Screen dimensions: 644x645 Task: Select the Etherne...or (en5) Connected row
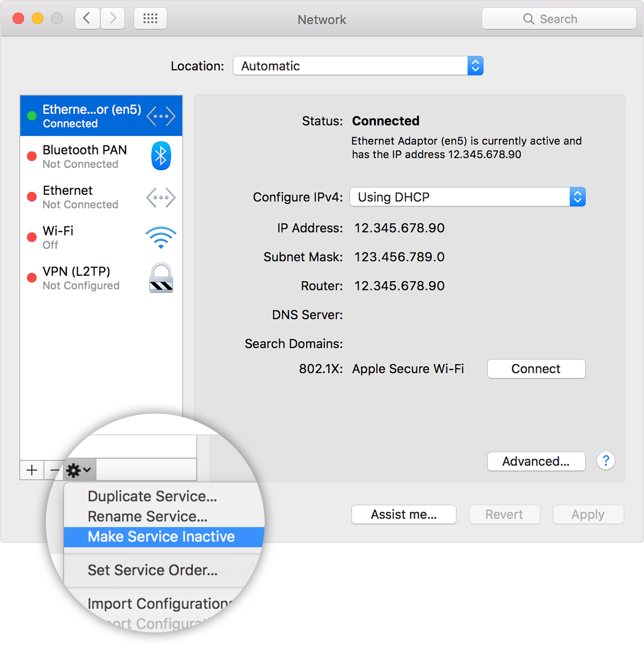(101, 116)
